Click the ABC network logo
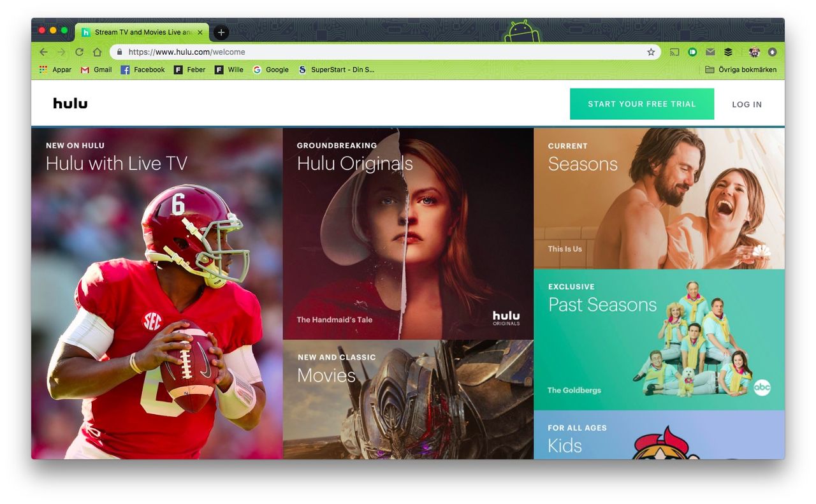The width and height of the screenshot is (816, 504). [762, 387]
